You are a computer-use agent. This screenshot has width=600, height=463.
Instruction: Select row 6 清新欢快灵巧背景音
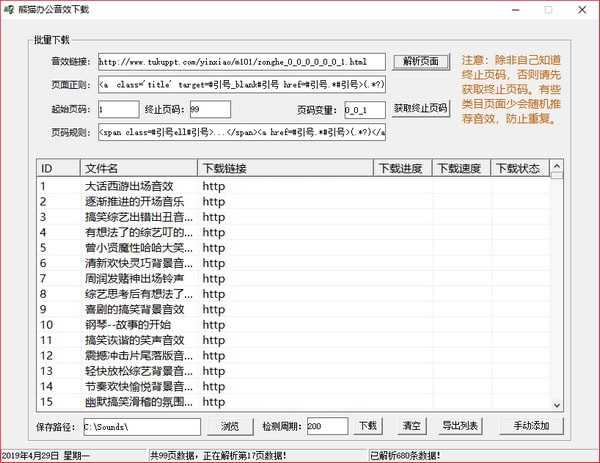(293, 263)
